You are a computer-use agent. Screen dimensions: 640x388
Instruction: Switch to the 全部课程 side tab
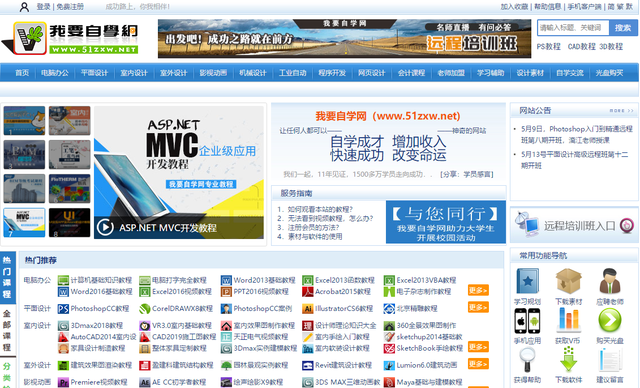[x=7, y=331]
